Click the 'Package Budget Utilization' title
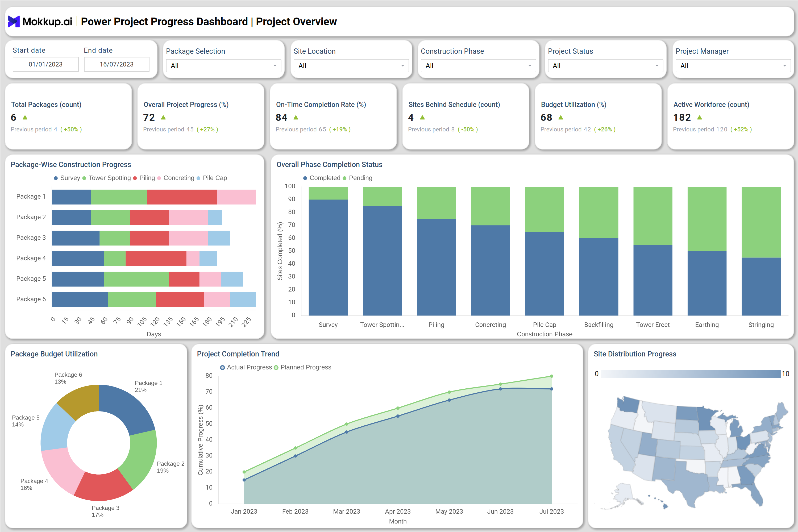Screen dimensions: 798x532 pos(54,354)
